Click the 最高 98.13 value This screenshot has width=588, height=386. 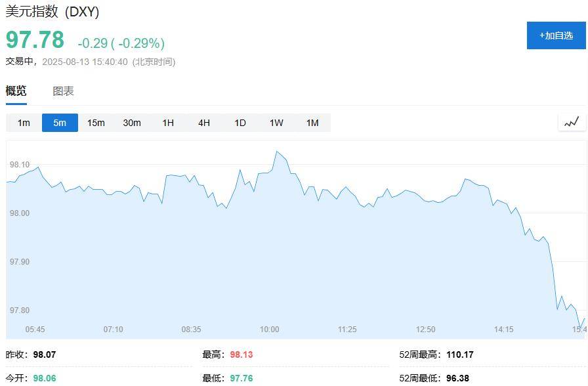241,354
